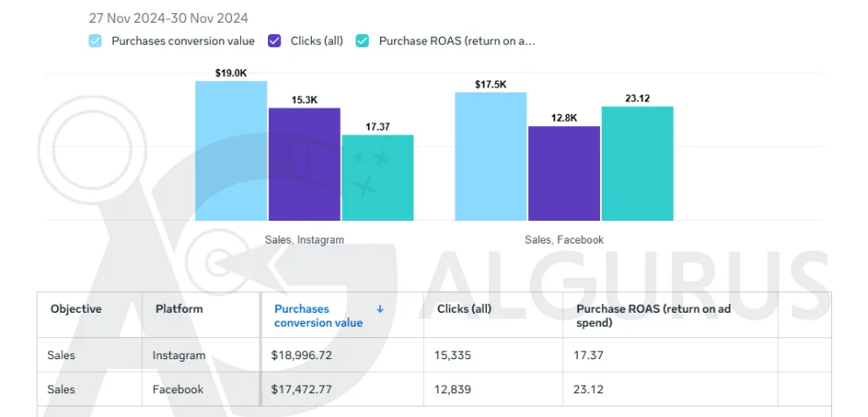The width and height of the screenshot is (868, 417).
Task: Select the Instagram 15.3K purple clicks bar
Action: 305,164
